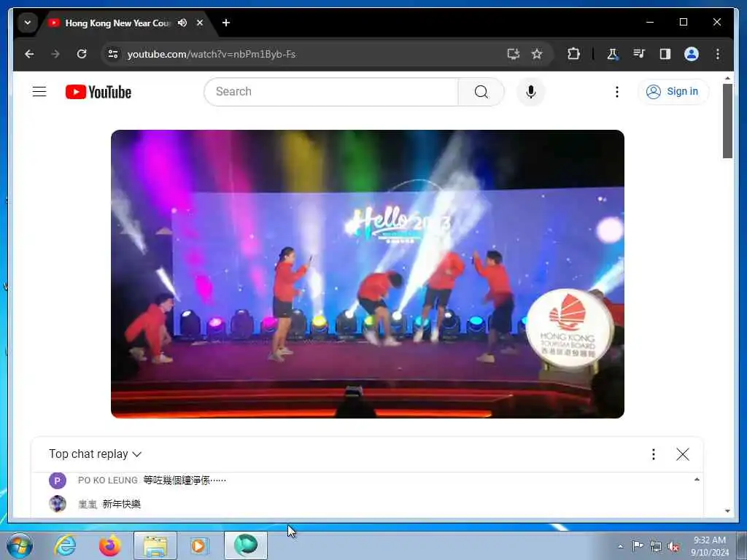Install YouTube app icon in address bar
The width and height of the screenshot is (747, 560).
tap(513, 54)
